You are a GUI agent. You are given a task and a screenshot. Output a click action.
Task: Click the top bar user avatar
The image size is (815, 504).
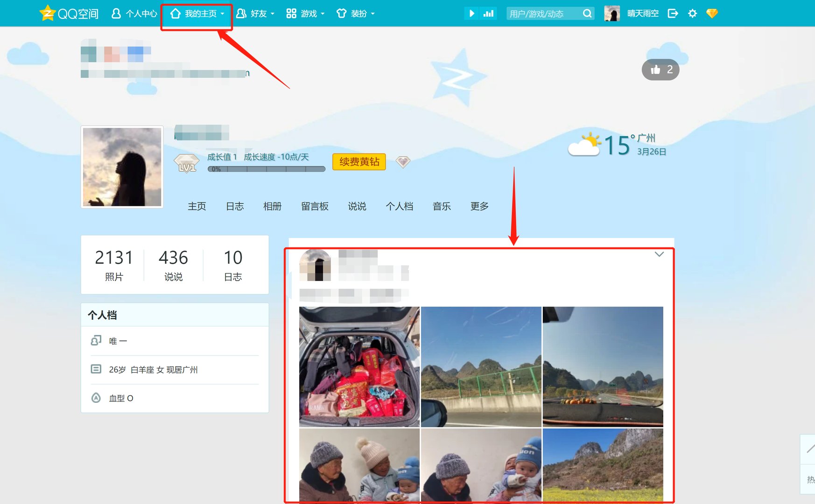pyautogui.click(x=612, y=14)
